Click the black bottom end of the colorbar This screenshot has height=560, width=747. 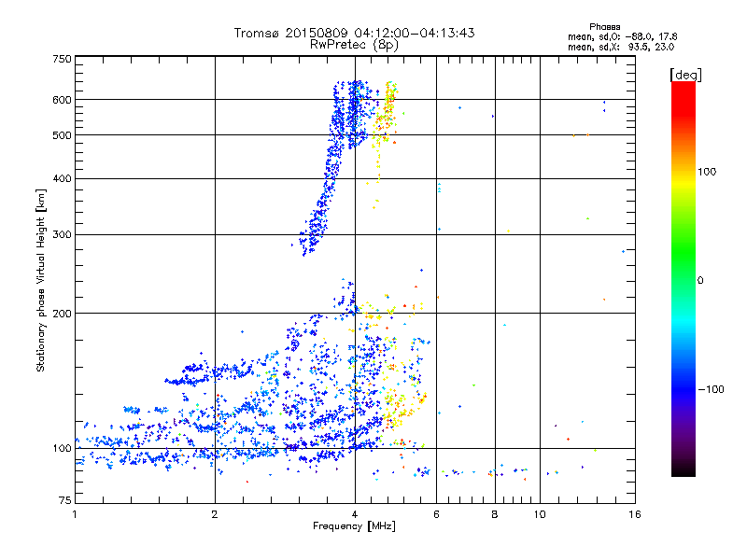click(x=684, y=470)
